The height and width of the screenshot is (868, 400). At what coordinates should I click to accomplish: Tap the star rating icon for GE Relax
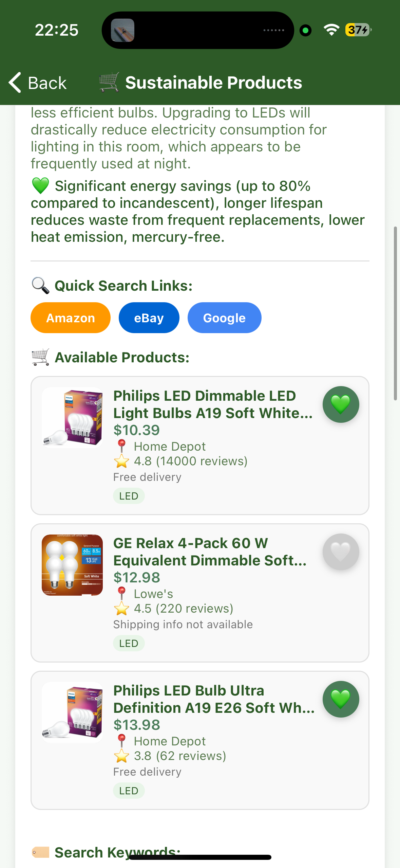[x=121, y=608]
